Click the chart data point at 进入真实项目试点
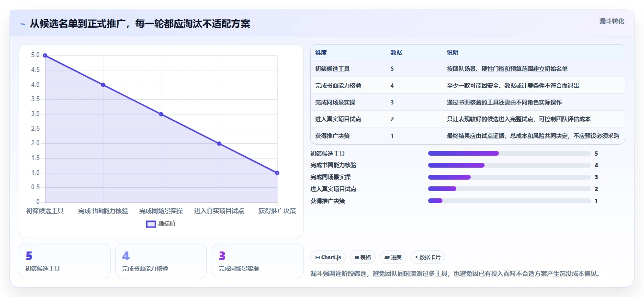The width and height of the screenshot is (644, 297). click(x=219, y=143)
